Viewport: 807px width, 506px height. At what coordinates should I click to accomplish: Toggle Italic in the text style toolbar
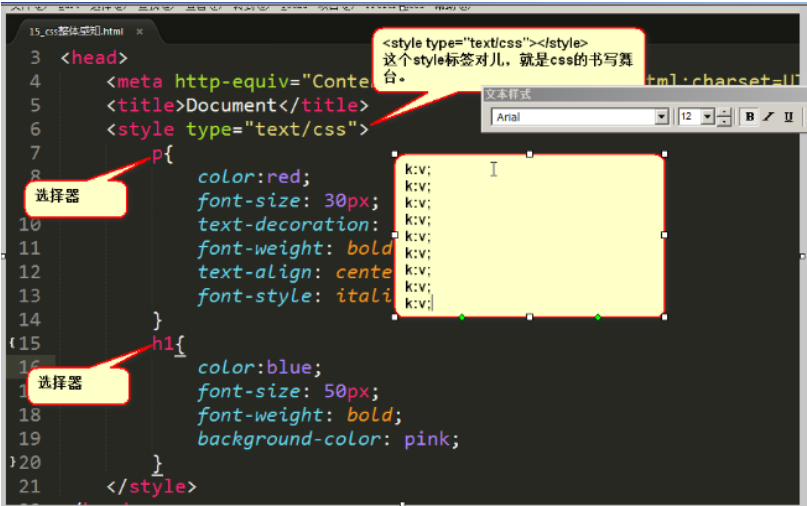click(769, 117)
